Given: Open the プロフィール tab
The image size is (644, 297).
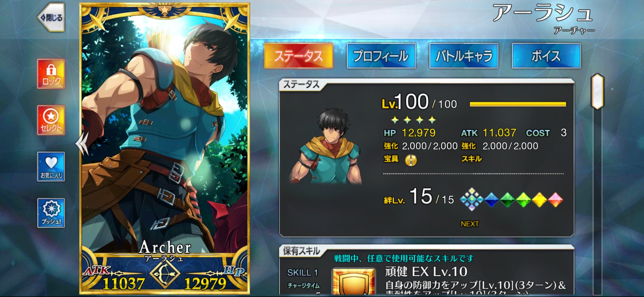Looking at the screenshot, I should pos(381,56).
